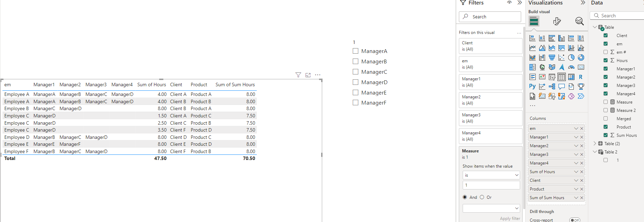Select the R script visual

pos(581,77)
